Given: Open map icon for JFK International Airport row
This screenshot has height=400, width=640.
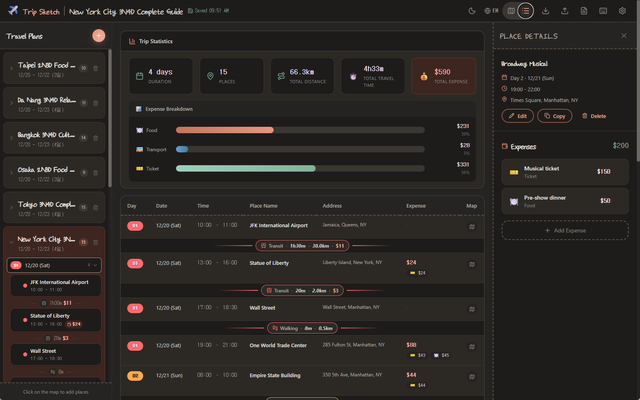Looking at the screenshot, I should [x=471, y=226].
